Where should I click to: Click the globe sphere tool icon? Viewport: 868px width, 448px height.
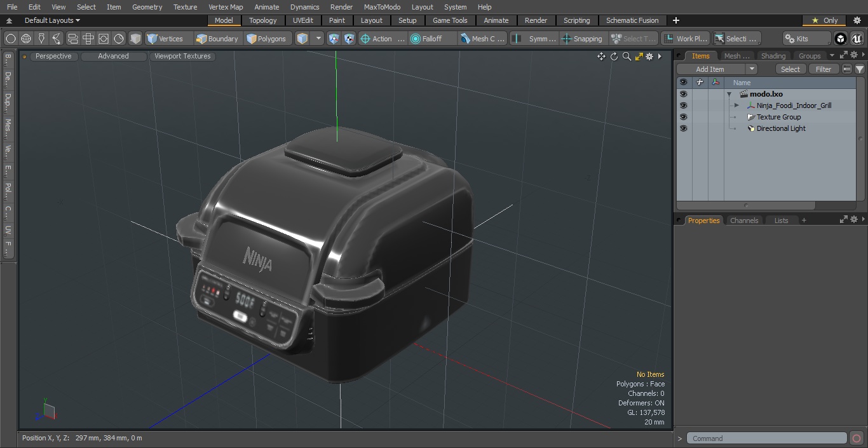click(26, 39)
